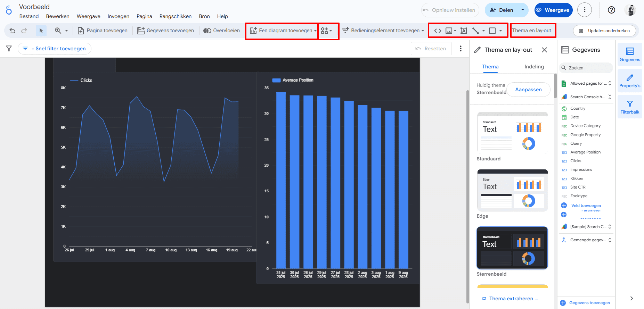Click the zoom magnifier tool

tap(58, 31)
